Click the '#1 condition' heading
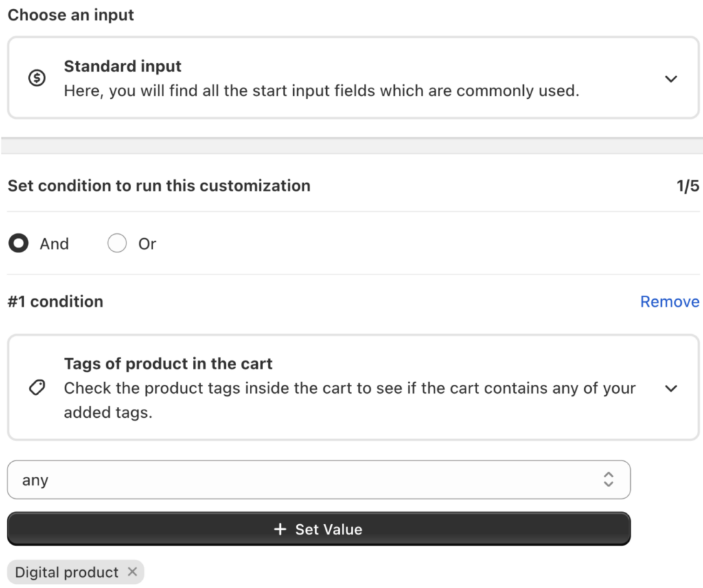Screen dimensions: 703x588 click(56, 302)
